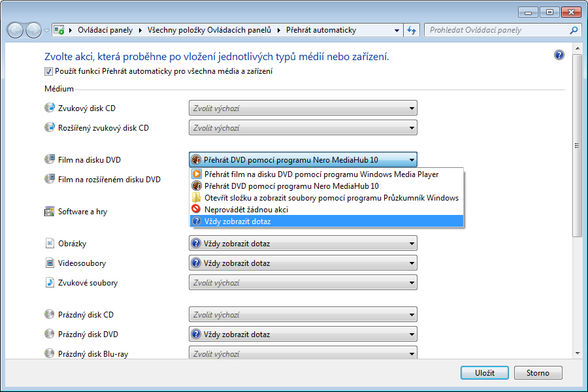This screenshot has height=392, width=588.
Task: Click the Film na disku DVD icon
Action: 49,159
